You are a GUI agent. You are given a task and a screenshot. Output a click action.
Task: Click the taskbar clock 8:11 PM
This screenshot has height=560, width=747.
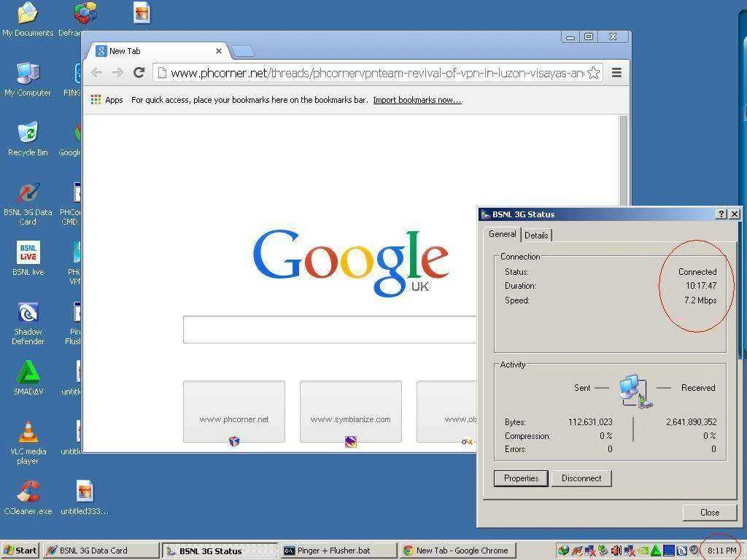point(721,551)
